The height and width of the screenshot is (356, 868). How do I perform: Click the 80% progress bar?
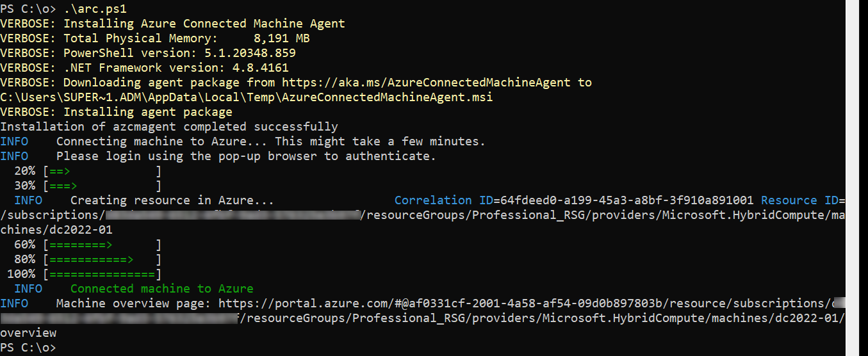pyautogui.click(x=102, y=260)
